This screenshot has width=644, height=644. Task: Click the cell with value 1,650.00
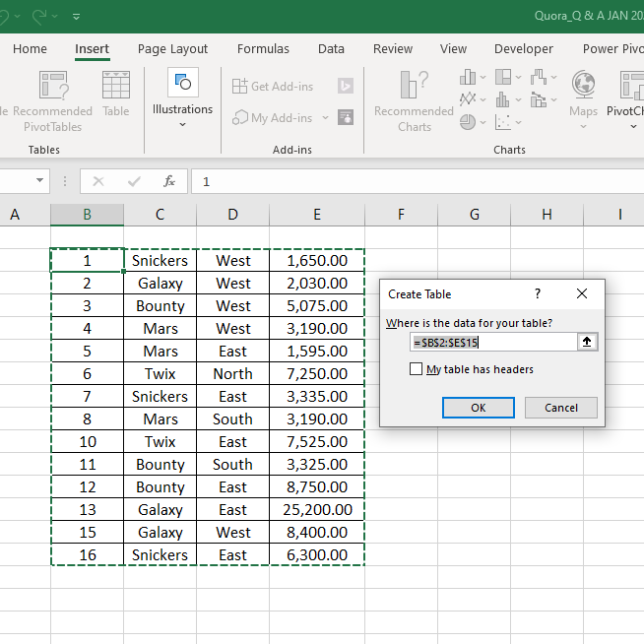(x=317, y=260)
